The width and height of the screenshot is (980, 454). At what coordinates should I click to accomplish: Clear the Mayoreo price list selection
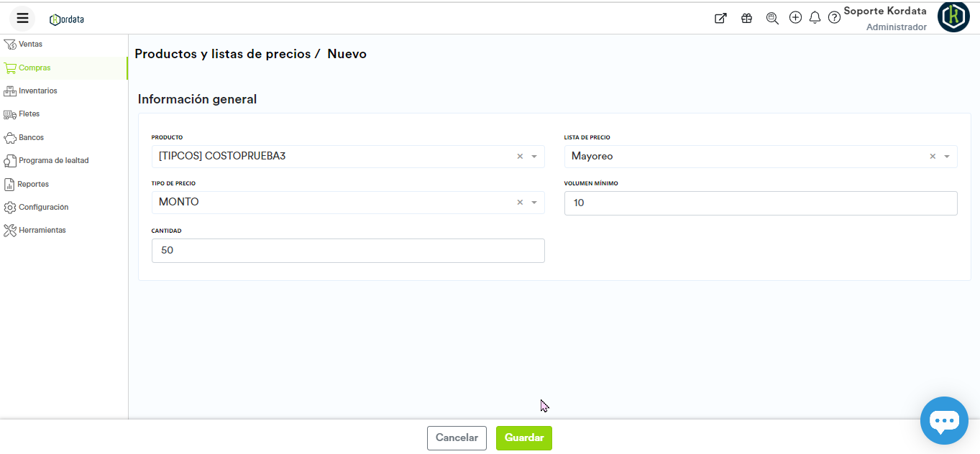(933, 157)
